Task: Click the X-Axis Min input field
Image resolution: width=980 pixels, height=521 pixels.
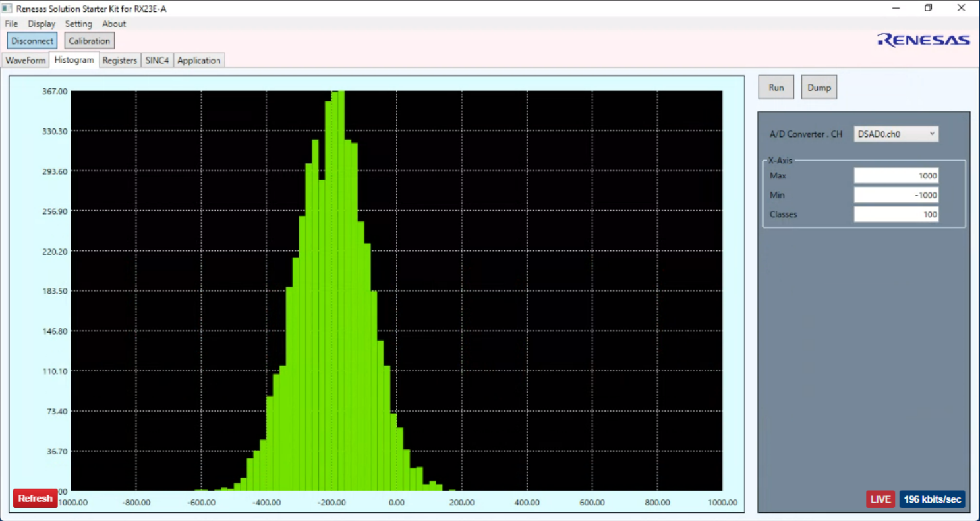Action: pyautogui.click(x=896, y=195)
